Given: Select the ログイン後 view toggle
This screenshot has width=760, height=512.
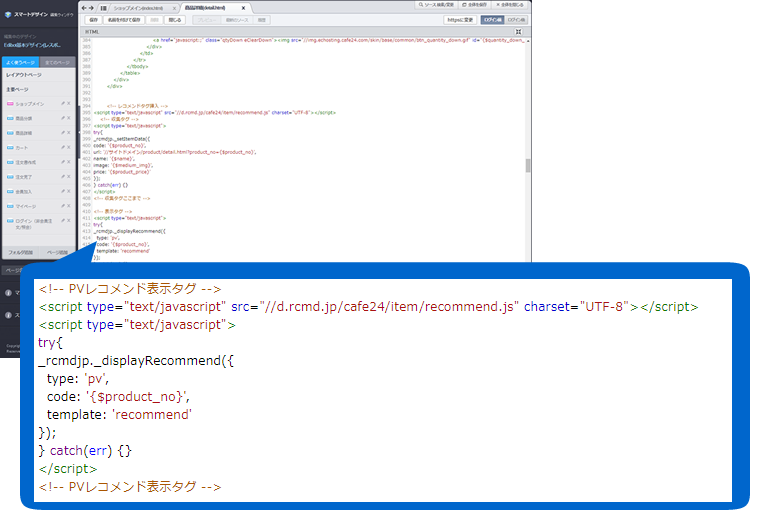Looking at the screenshot, I should click(516, 20).
